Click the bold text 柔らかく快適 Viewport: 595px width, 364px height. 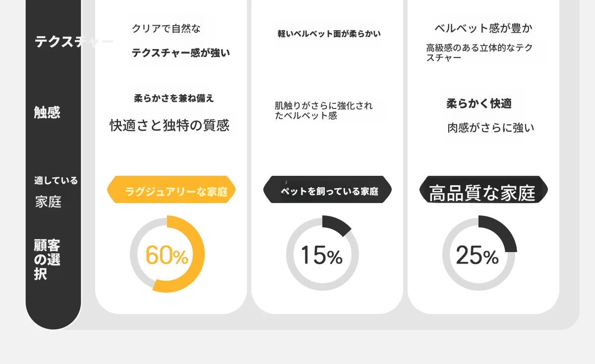pos(478,104)
